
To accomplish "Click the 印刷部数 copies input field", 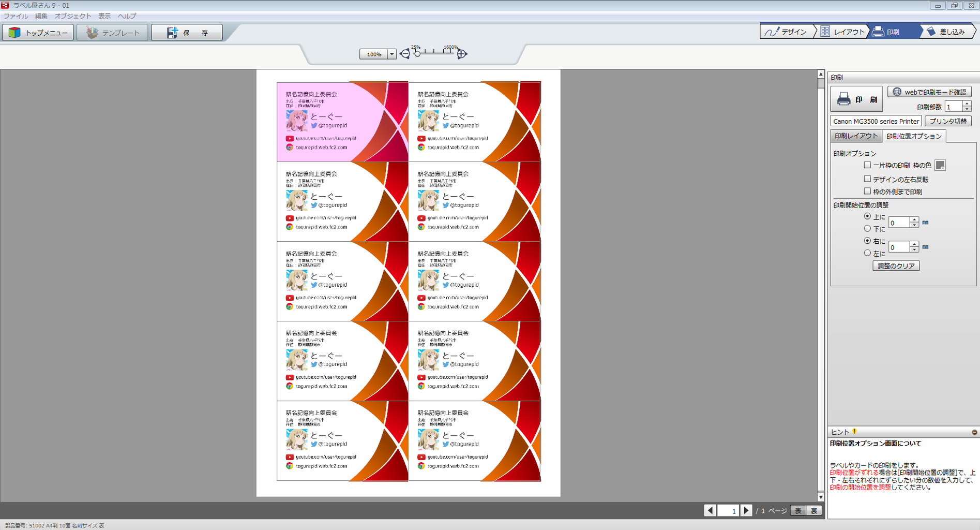I will 953,107.
